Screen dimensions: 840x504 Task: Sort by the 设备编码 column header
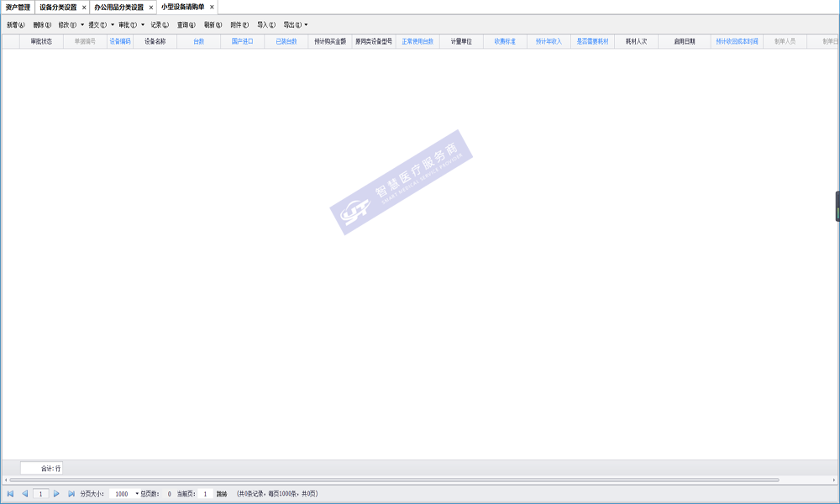tap(120, 41)
